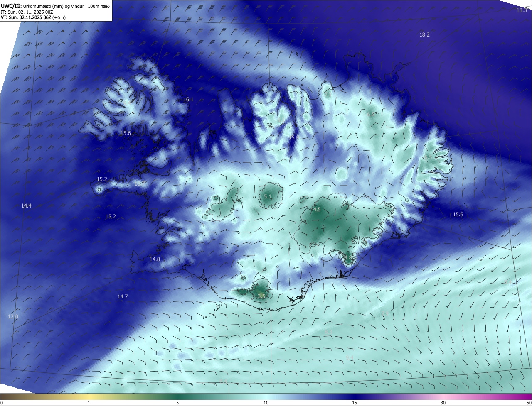Click the legend tick labelled 50
The image size is (532, 406).
click(x=529, y=403)
